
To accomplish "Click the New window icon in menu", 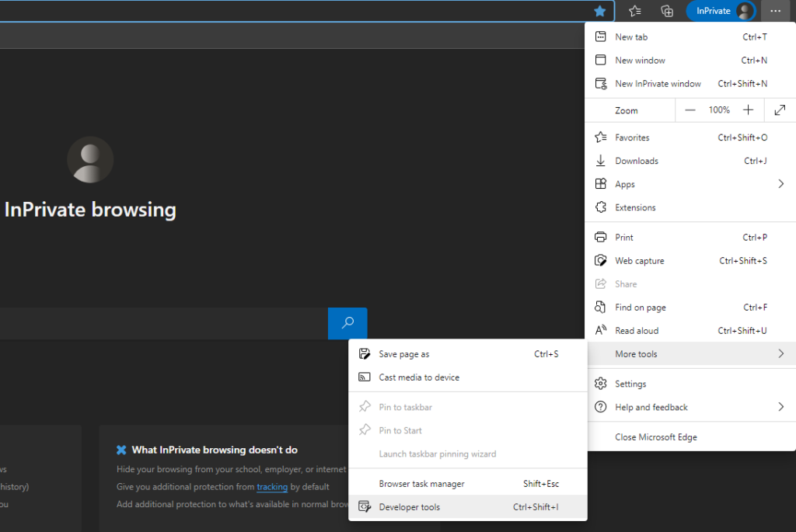I will [601, 60].
